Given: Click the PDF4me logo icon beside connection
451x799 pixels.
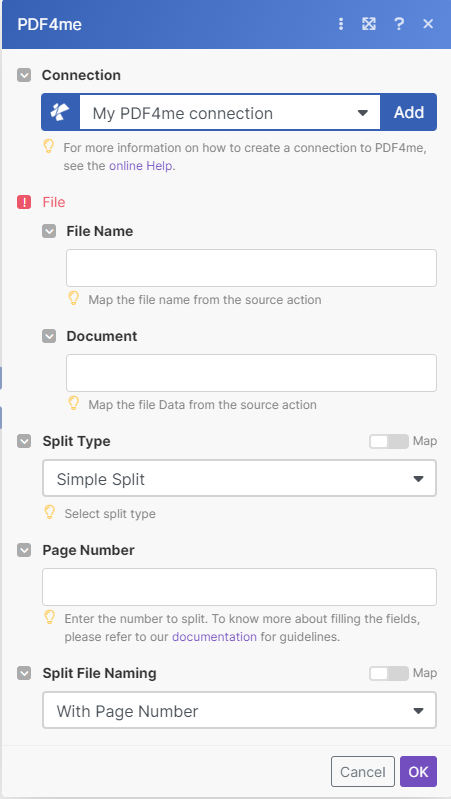Looking at the screenshot, I should tap(61, 112).
